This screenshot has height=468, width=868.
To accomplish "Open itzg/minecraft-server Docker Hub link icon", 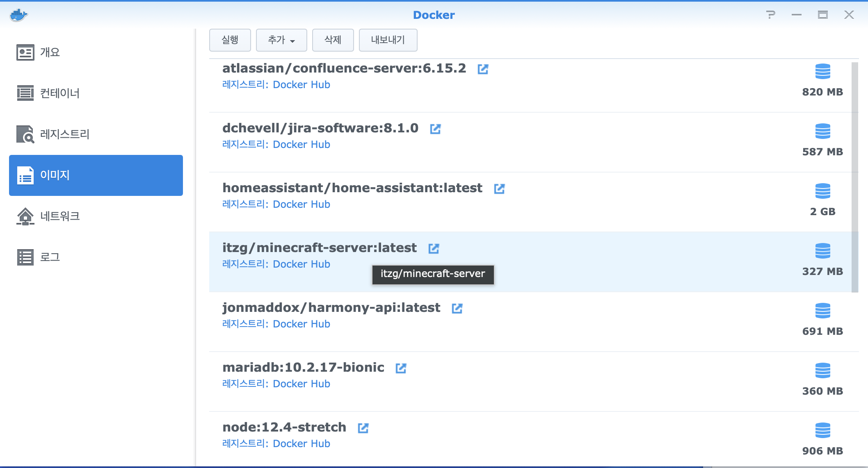I will tap(434, 248).
